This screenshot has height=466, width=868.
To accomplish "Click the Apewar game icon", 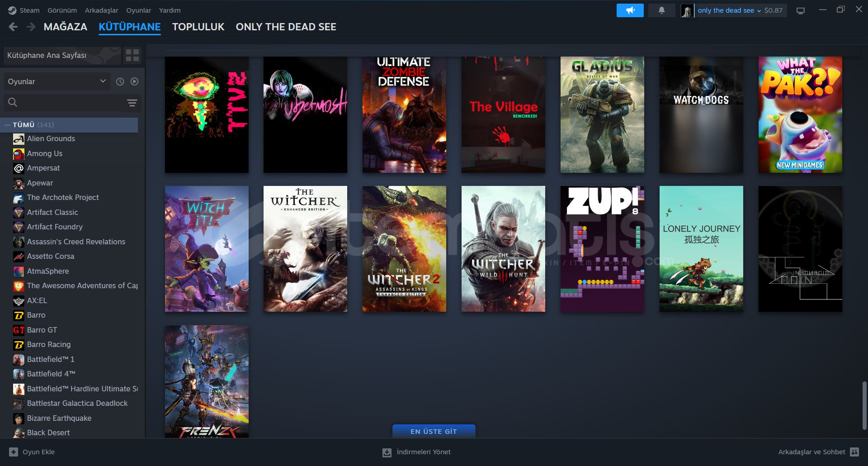I will pos(19,183).
